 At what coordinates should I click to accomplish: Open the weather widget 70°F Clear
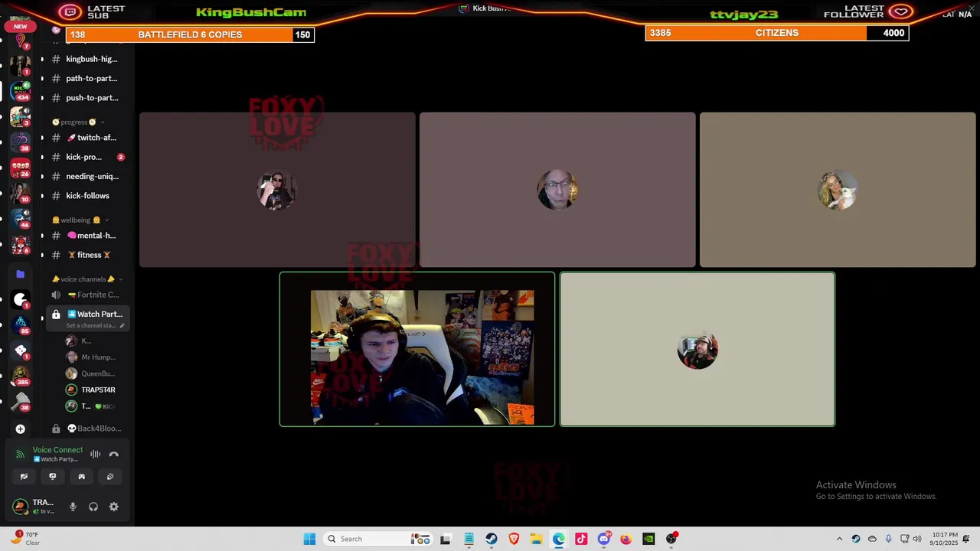25,539
